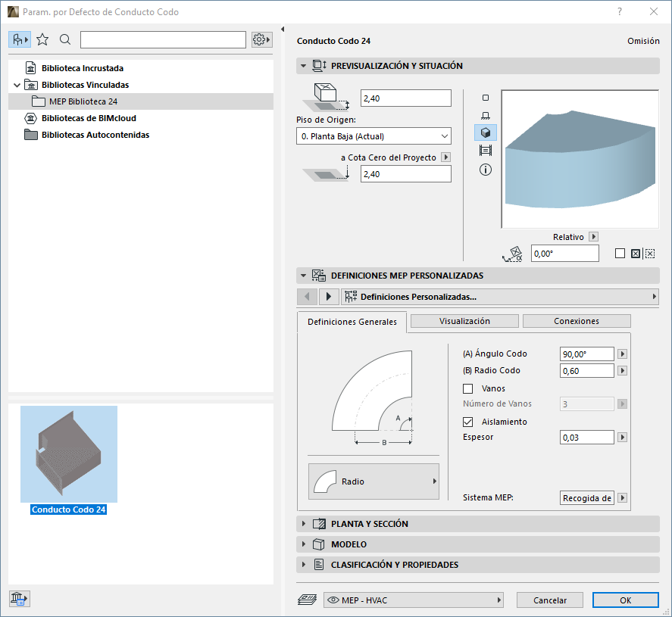672x617 pixels.
Task: Click the library manager icon at bottom left
Action: 19,599
